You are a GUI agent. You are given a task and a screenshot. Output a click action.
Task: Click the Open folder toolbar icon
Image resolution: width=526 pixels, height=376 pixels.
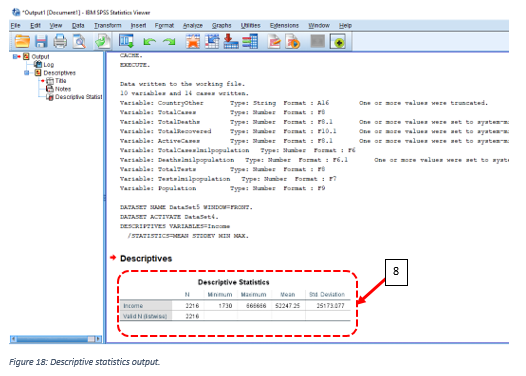click(x=22, y=42)
